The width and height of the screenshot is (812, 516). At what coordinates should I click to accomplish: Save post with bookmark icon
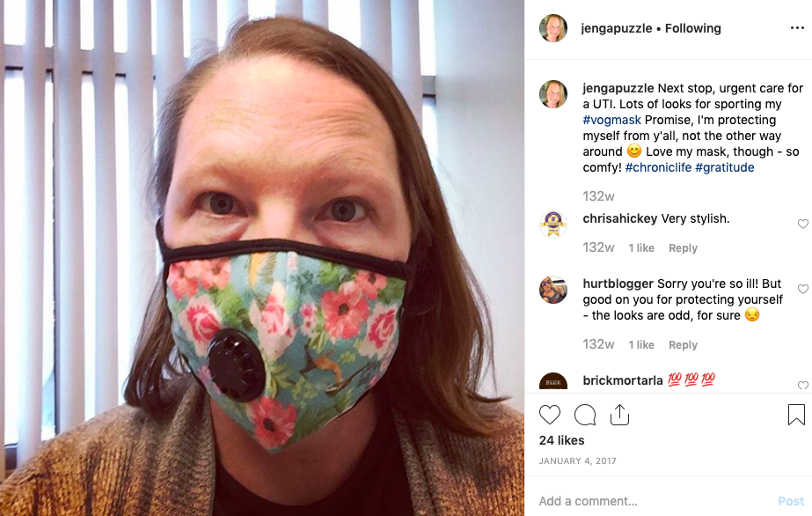click(x=796, y=415)
